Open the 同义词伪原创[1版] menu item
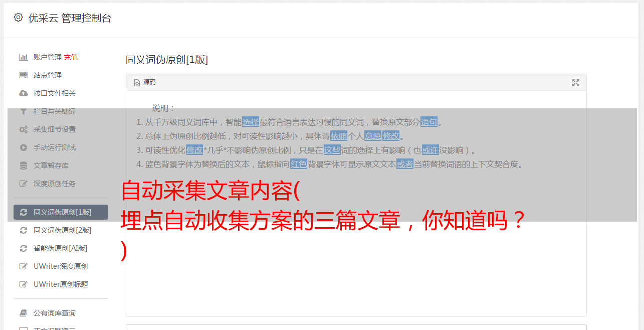Image resolution: width=644 pixels, height=330 pixels. [61, 212]
